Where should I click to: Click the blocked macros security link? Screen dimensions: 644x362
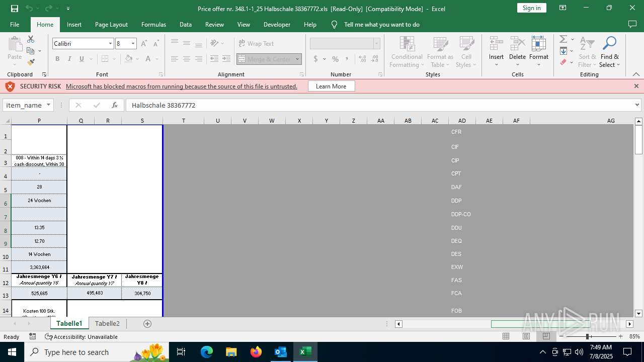point(182,86)
